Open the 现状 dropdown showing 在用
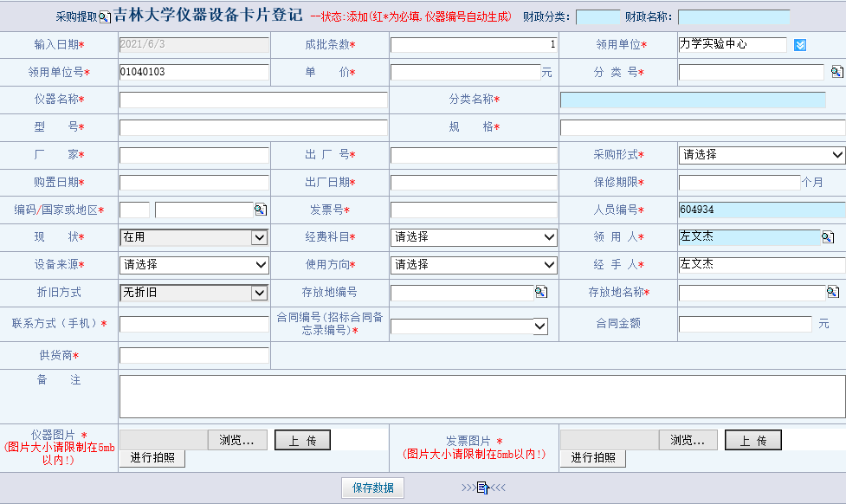This screenshot has height=504, width=846. tap(194, 237)
